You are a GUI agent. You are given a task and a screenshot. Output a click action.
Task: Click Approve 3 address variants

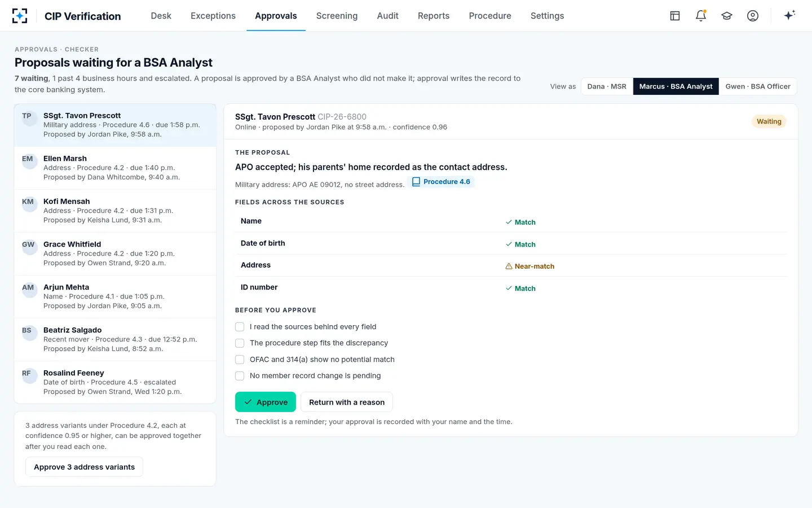click(84, 467)
